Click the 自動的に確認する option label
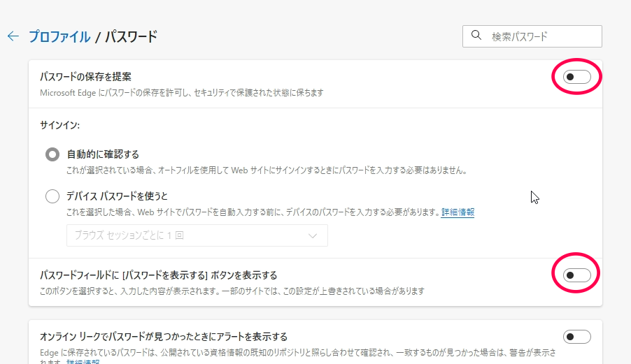The image size is (631, 364). (103, 154)
